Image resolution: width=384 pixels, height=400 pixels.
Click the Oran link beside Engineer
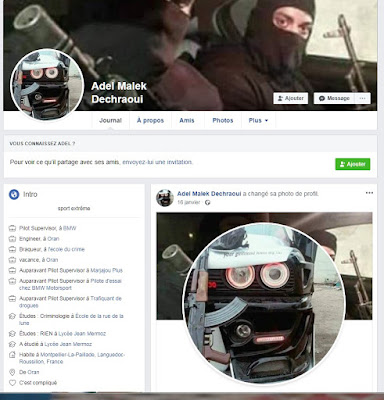pyautogui.click(x=53, y=239)
